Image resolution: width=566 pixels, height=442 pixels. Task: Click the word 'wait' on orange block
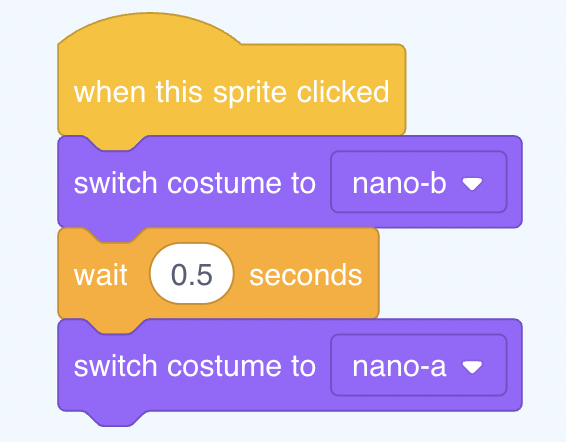(x=101, y=275)
